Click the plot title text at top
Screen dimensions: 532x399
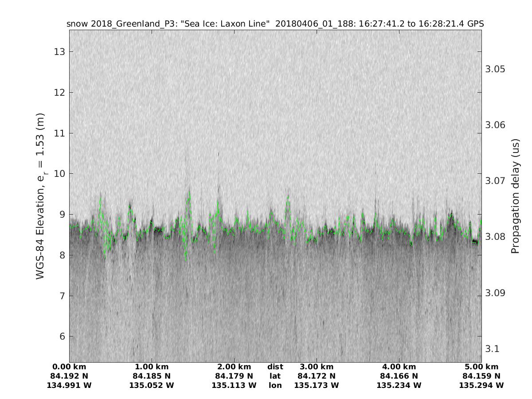coord(275,23)
